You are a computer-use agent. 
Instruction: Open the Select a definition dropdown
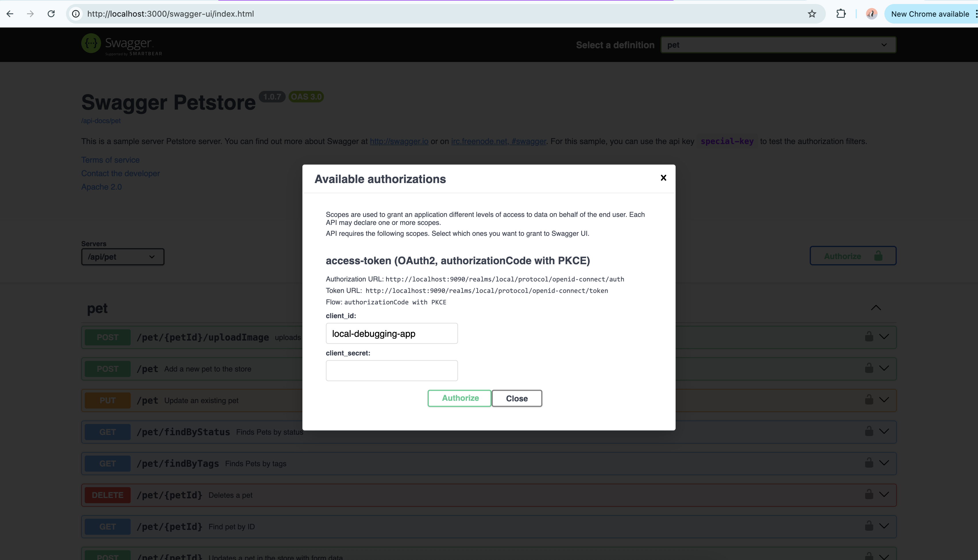tap(778, 45)
